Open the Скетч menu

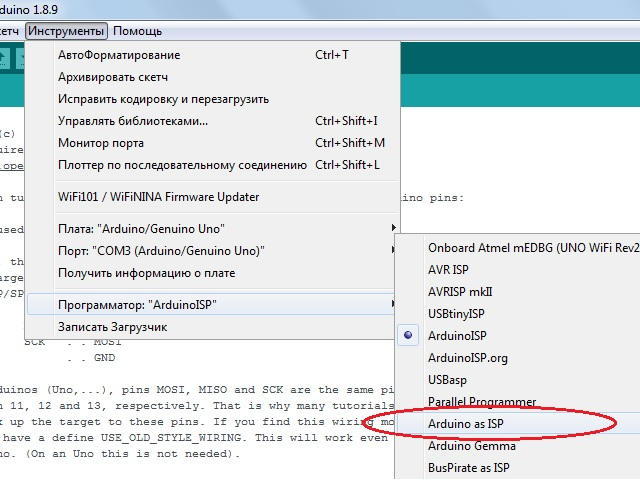tap(9, 31)
